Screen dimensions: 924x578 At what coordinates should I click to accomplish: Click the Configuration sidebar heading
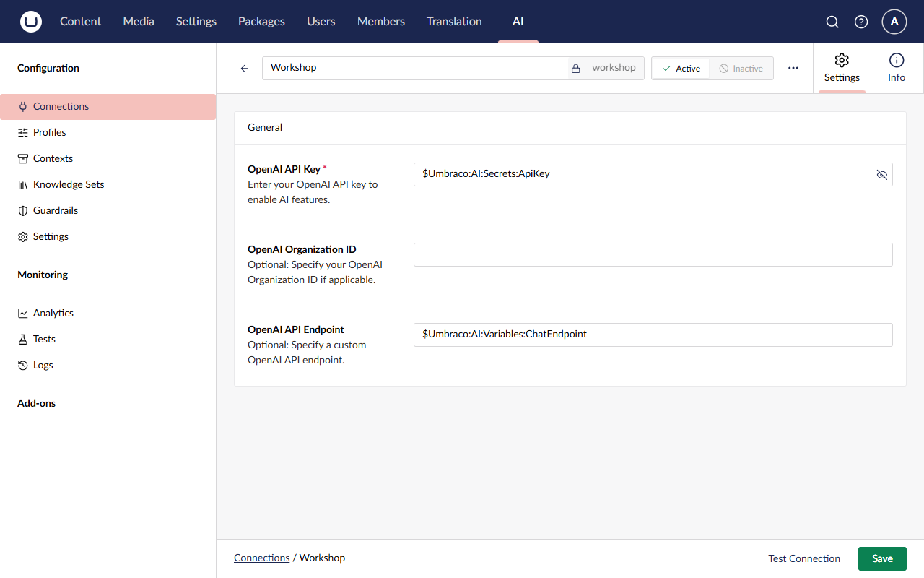pos(48,68)
